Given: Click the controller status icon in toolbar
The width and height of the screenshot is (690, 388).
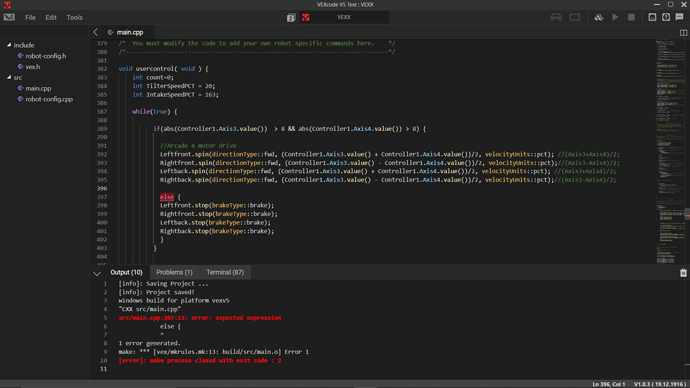Looking at the screenshot, I should (556, 17).
